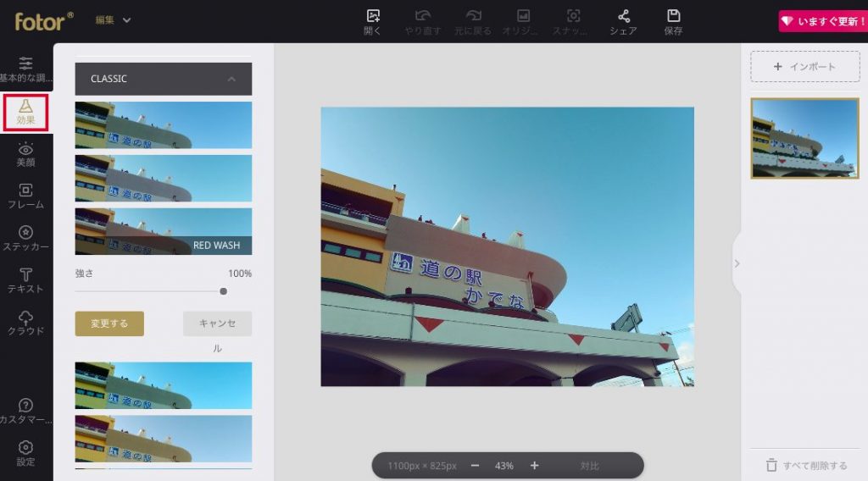868x481 pixels.
Task: Select the vivid effect thumbnail below 変更する button
Action: point(164,385)
